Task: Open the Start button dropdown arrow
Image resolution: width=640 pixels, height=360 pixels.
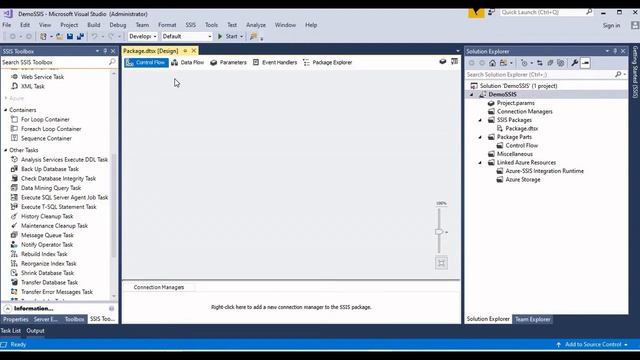Action: pos(241,37)
